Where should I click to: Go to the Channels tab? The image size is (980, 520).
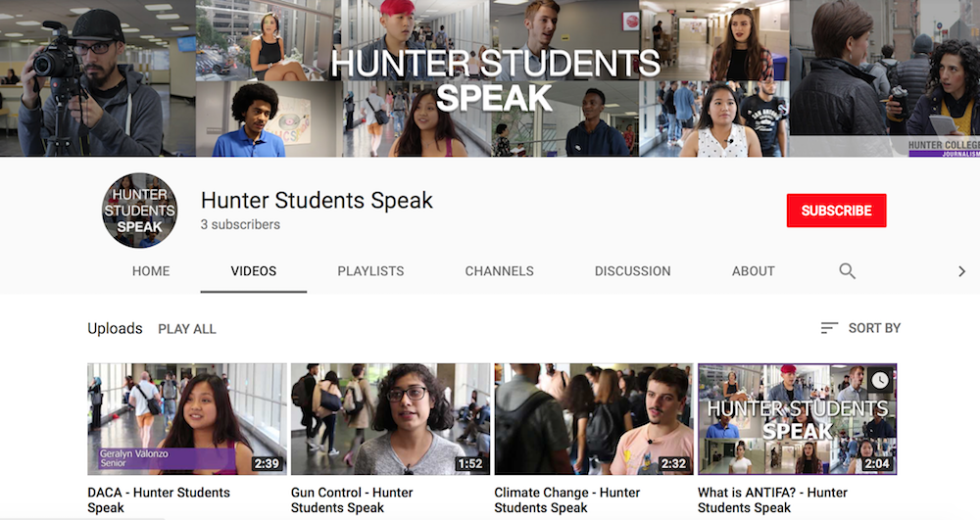tap(500, 271)
